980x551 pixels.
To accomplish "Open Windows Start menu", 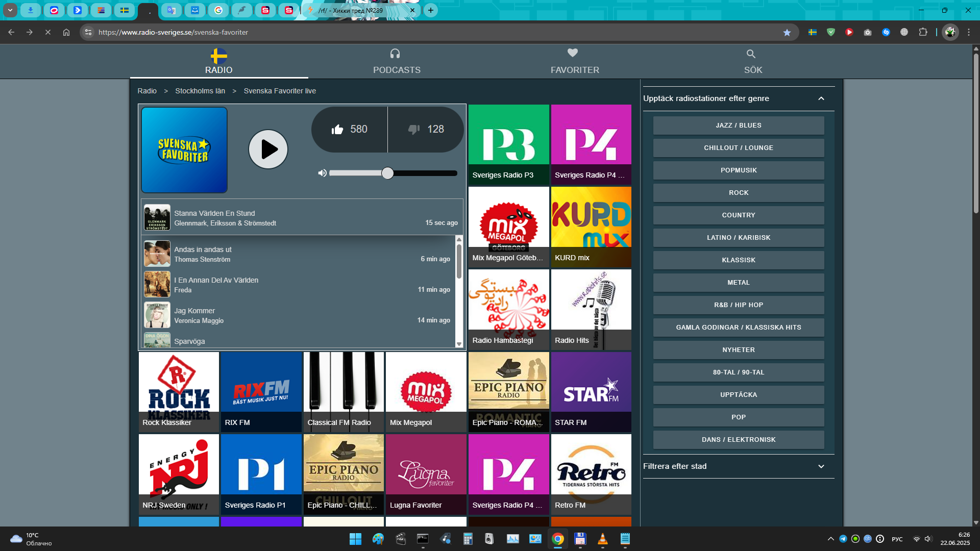I will click(355, 539).
